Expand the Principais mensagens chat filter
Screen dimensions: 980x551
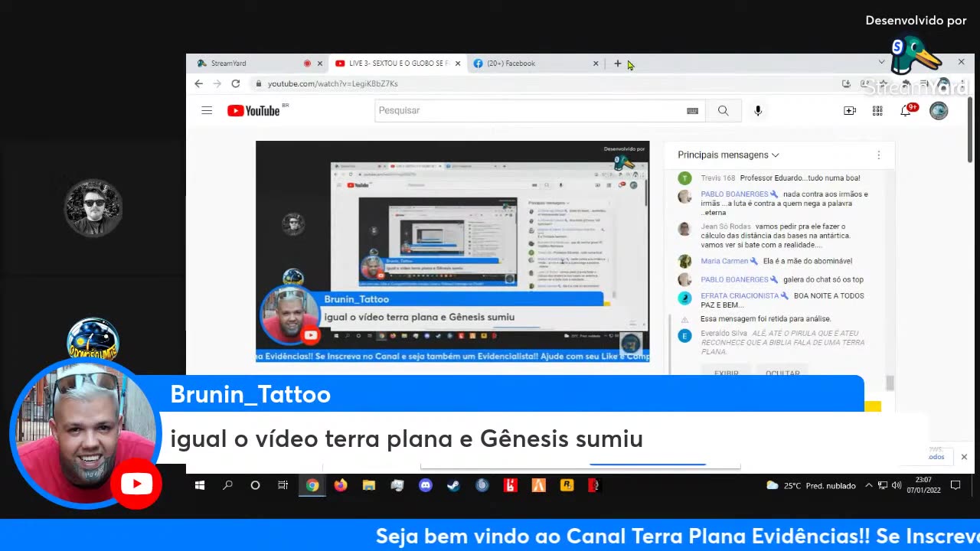coord(728,155)
